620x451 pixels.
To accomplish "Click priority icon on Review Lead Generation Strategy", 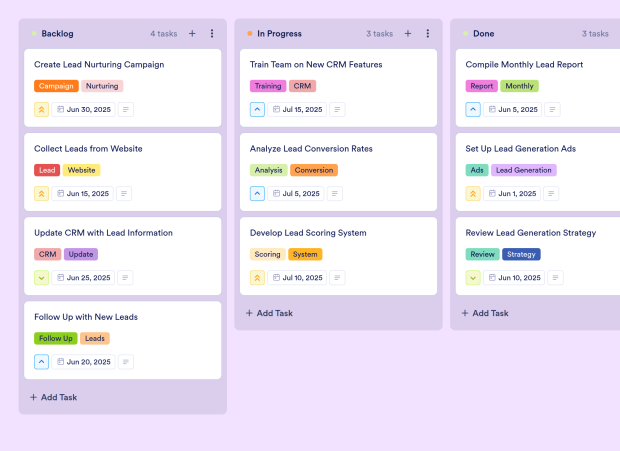I will [473, 278].
